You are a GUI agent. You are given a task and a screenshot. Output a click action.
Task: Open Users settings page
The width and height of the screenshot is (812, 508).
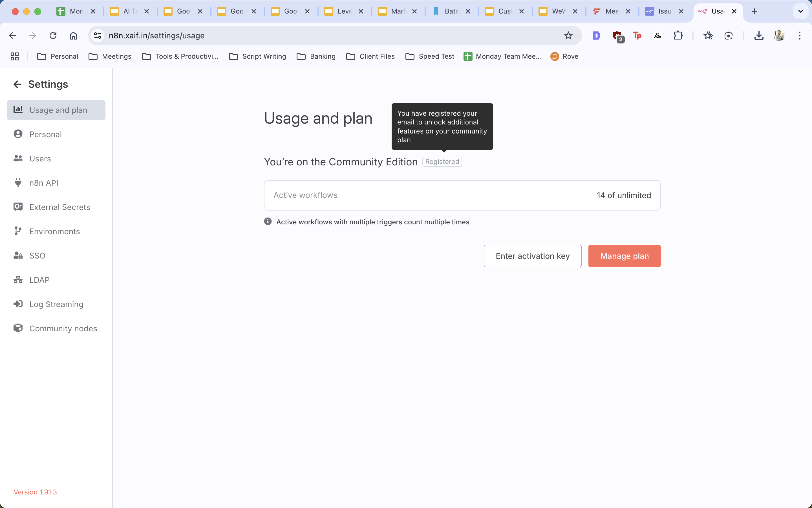[56, 158]
